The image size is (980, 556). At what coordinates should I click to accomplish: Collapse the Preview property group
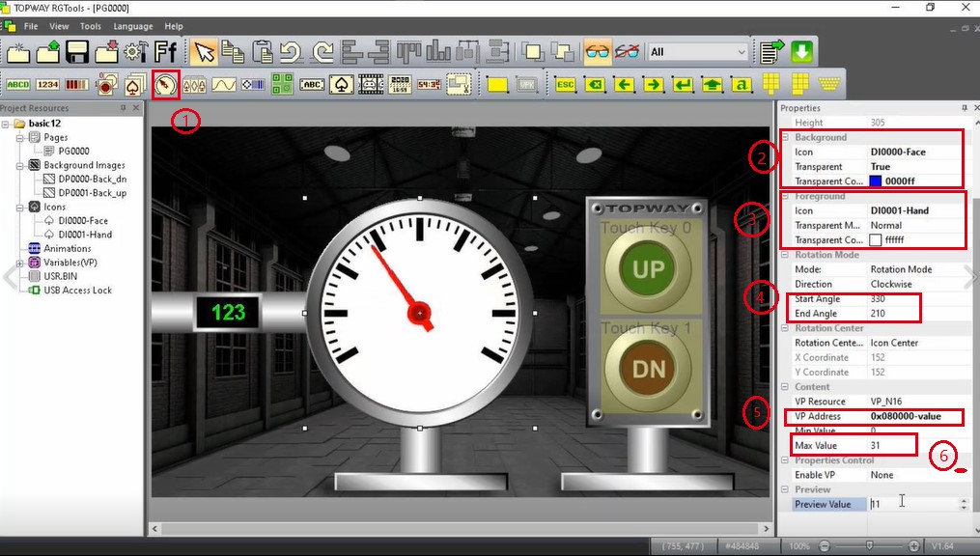coord(785,489)
